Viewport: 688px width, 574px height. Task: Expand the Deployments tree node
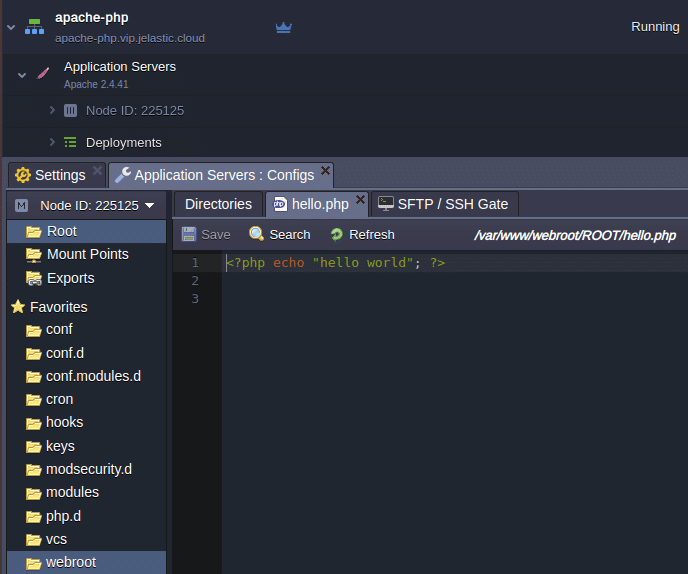click(52, 142)
